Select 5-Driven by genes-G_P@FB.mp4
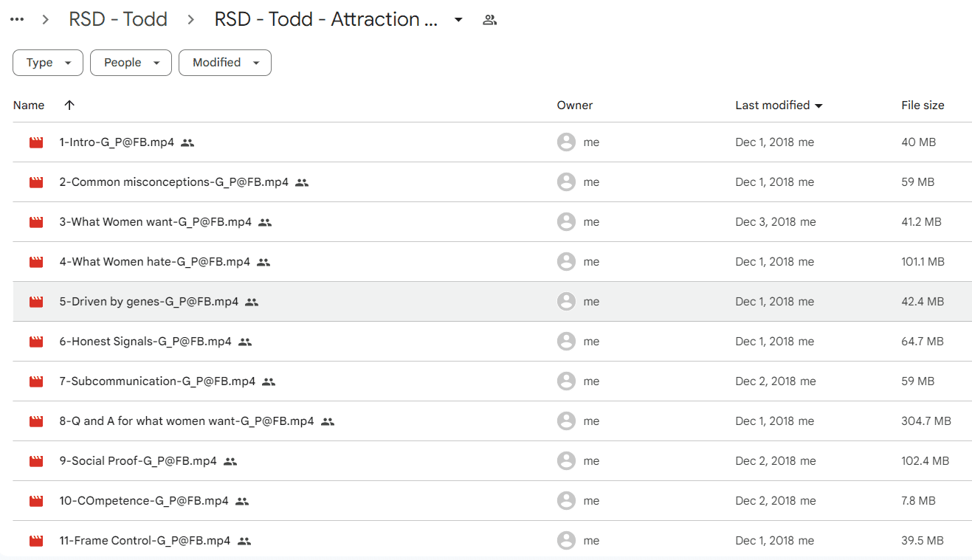Viewport: 972px width, 560px height. point(148,302)
